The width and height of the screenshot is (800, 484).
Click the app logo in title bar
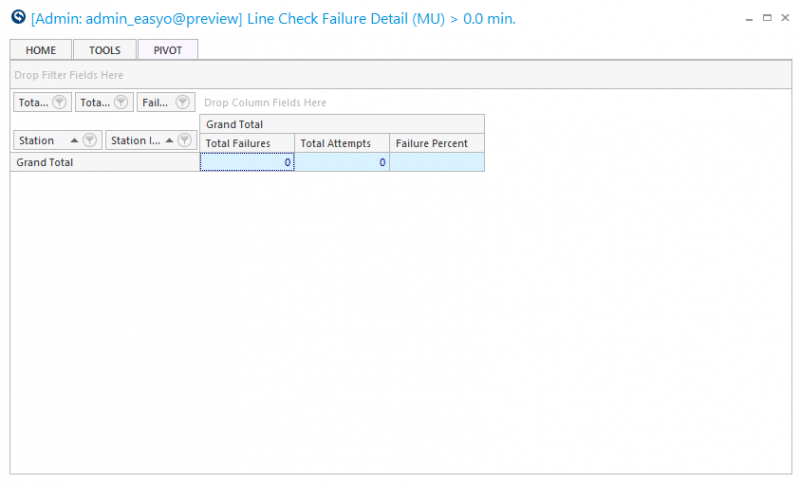[18, 17]
